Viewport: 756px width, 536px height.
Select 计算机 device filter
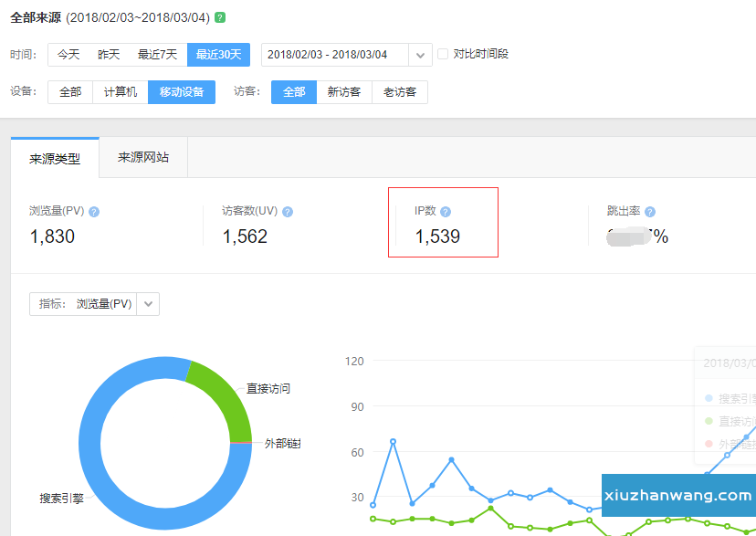(x=121, y=92)
